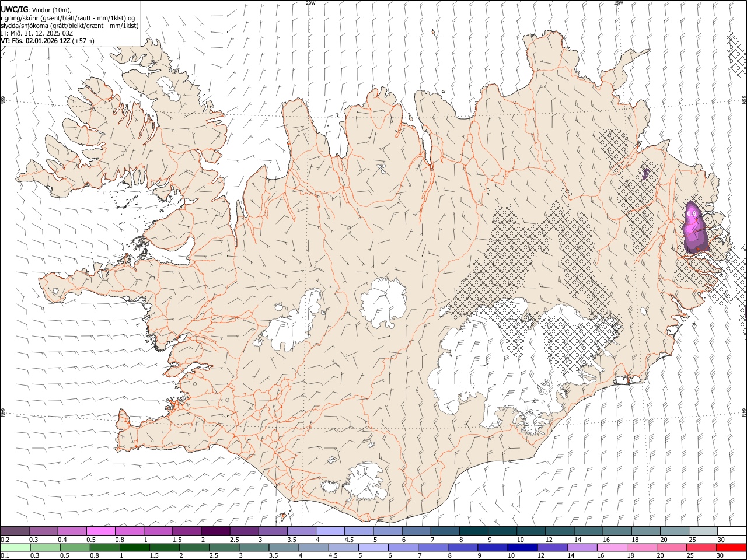Image resolution: width=747 pixels, height=560 pixels.
Task: Select the pale grey upper swatch labeled 25
Action: [703, 531]
